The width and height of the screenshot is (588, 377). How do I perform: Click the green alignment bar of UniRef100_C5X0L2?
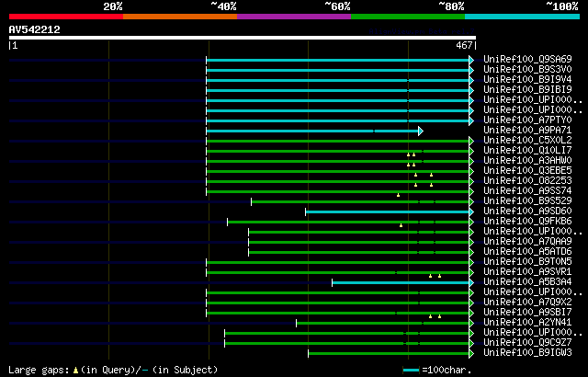[337, 141]
